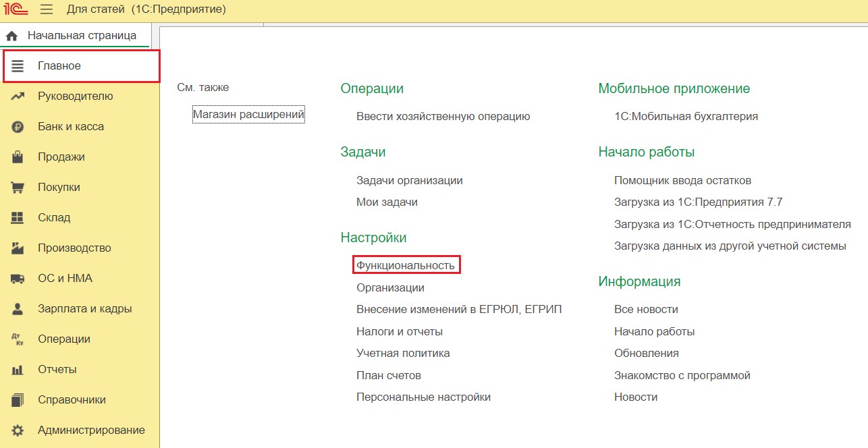Viewport: 868px width, 448px height.
Task: Click the Главное list icon
Action: tap(18, 66)
